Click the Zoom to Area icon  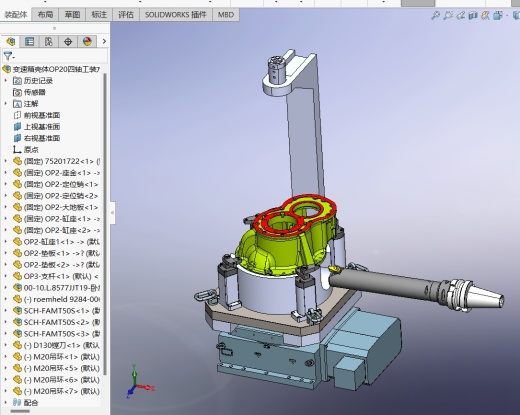(x=448, y=15)
